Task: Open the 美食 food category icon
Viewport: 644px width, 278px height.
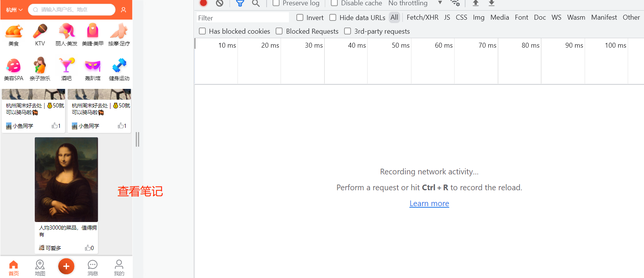Action: click(14, 31)
